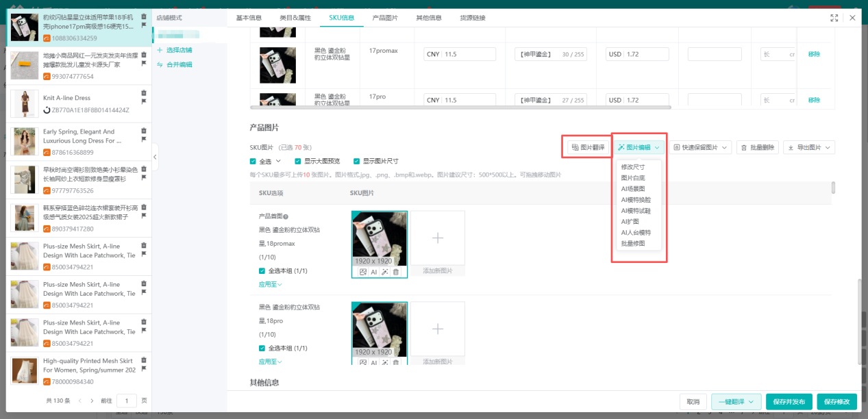The width and height of the screenshot is (868, 419).
Task: Select 图片白底 menu option
Action: [x=633, y=178]
